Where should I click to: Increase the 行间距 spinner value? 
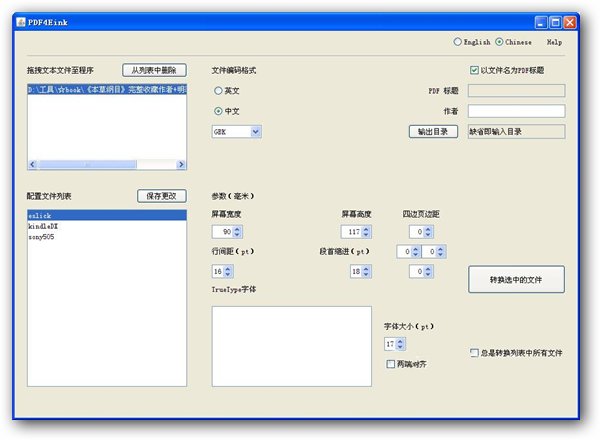(x=227, y=268)
